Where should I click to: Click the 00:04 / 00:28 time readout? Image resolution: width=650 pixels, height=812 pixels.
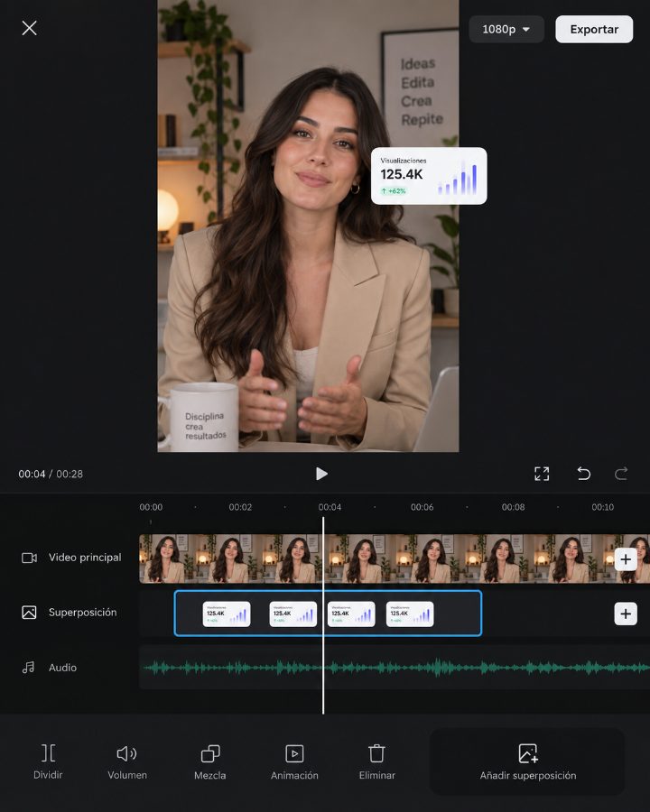51,474
